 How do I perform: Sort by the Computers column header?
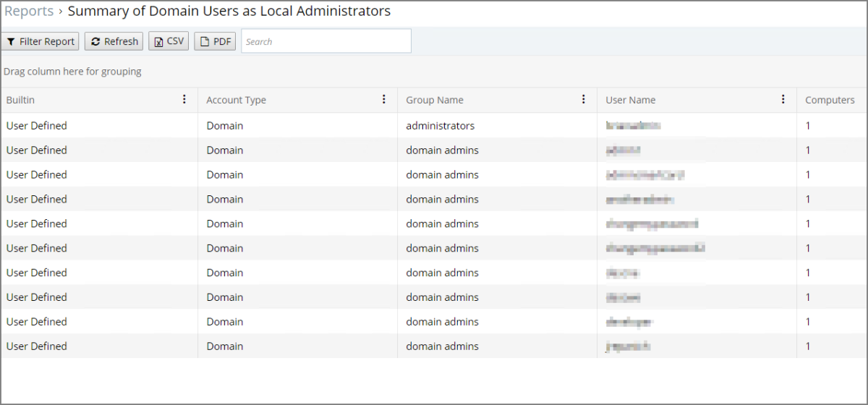(830, 101)
